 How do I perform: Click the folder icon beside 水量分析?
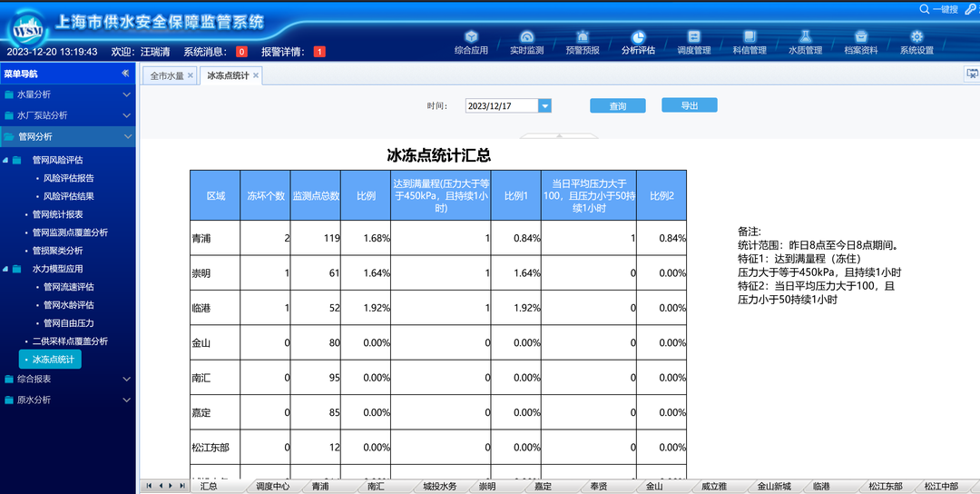pos(9,94)
